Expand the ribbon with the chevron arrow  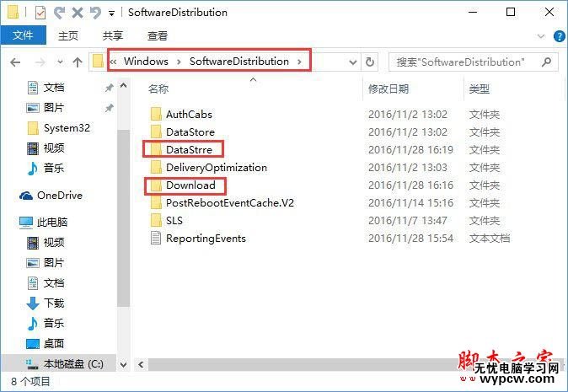541,36
